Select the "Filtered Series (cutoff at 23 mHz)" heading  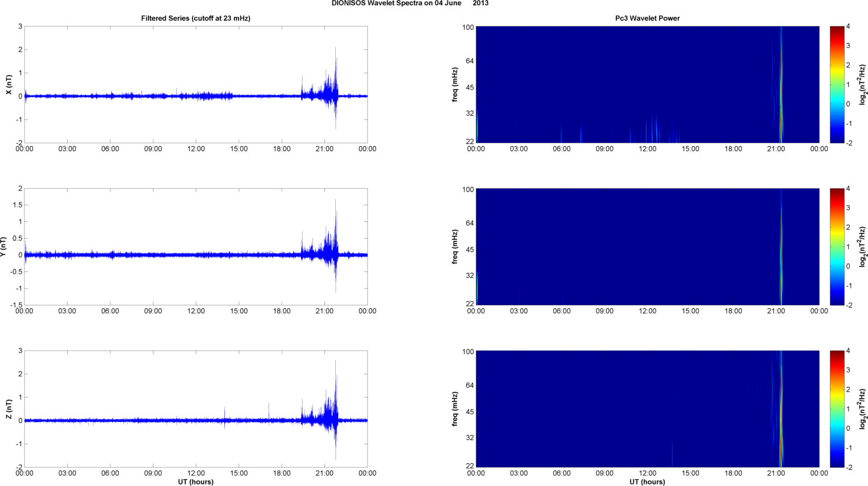(x=196, y=18)
